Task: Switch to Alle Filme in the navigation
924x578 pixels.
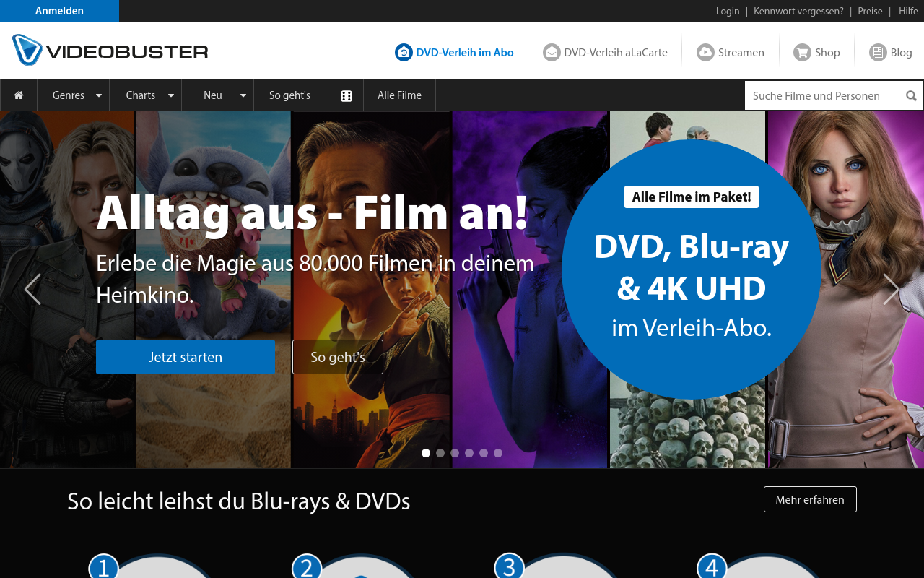Action: (x=399, y=95)
